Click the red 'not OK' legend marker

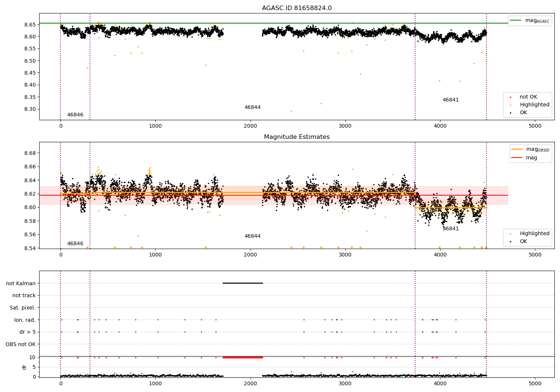pos(510,97)
